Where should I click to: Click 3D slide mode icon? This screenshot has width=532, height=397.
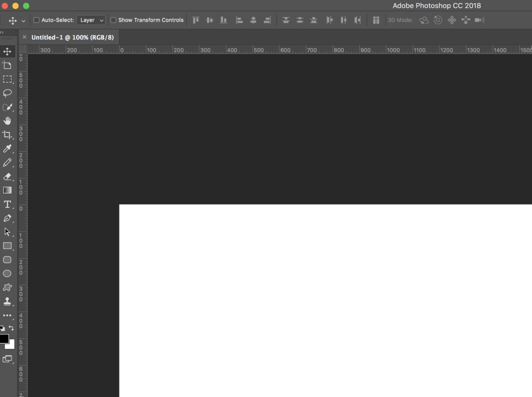click(x=466, y=20)
